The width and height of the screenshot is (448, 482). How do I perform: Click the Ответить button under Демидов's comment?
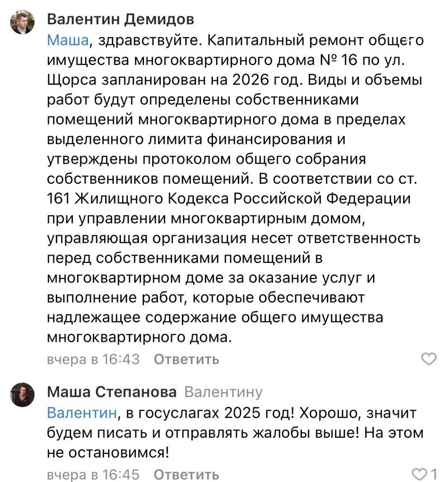(186, 359)
